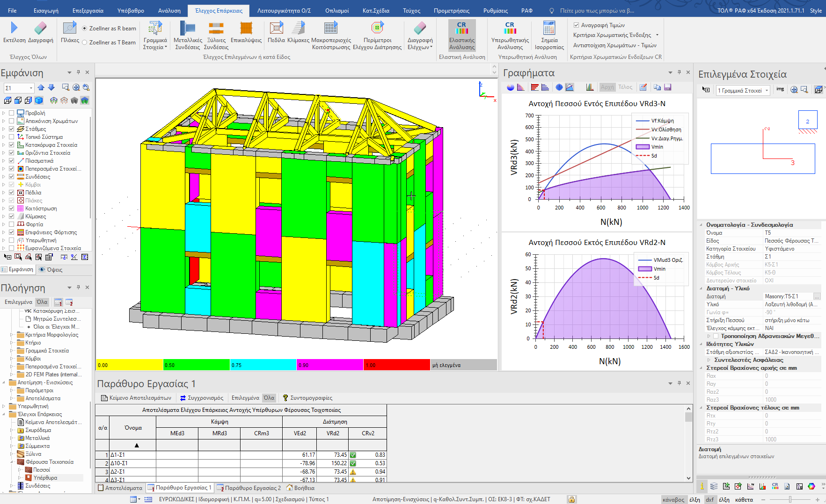Image resolution: width=826 pixels, height=504 pixels.
Task: Open Σημεία Ισορροπίας tool
Action: pyautogui.click(x=549, y=29)
